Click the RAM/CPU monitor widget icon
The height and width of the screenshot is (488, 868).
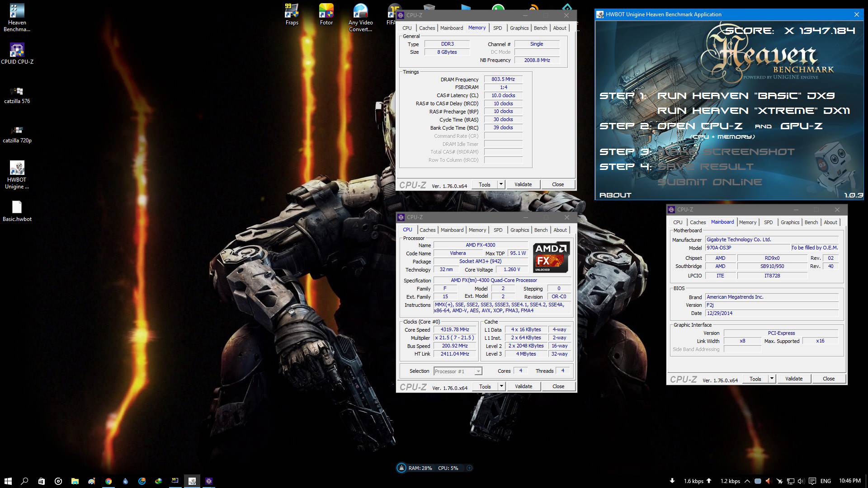coord(401,468)
